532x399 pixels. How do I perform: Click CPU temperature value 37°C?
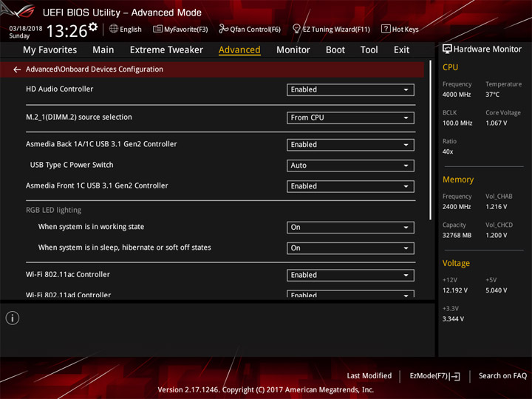(x=492, y=95)
